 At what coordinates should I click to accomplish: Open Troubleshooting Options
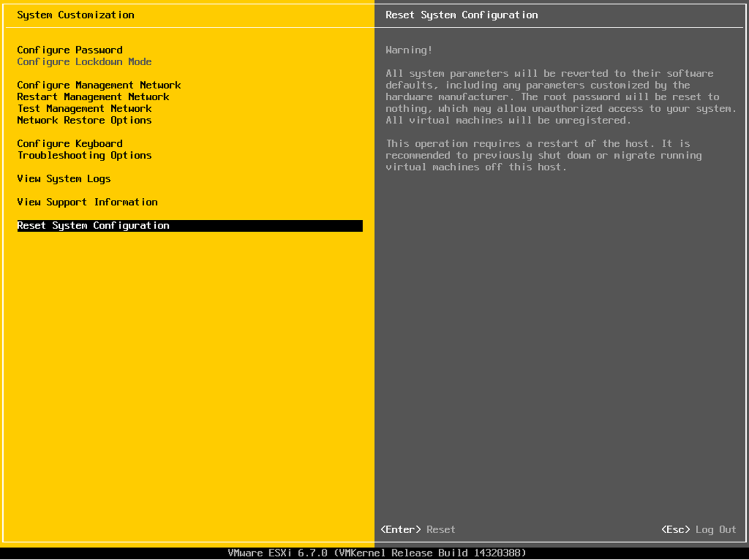coord(84,155)
